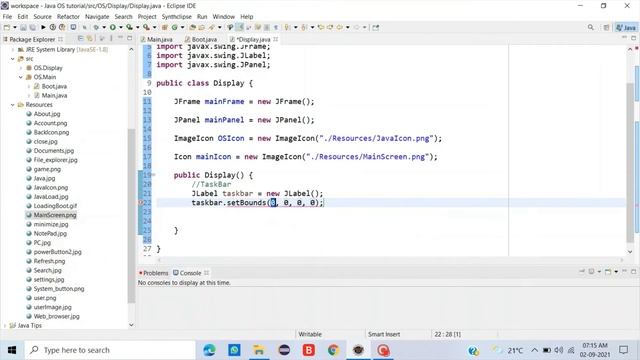This screenshot has height=360, width=640.
Task: Select the Problems view tab
Action: point(154,273)
